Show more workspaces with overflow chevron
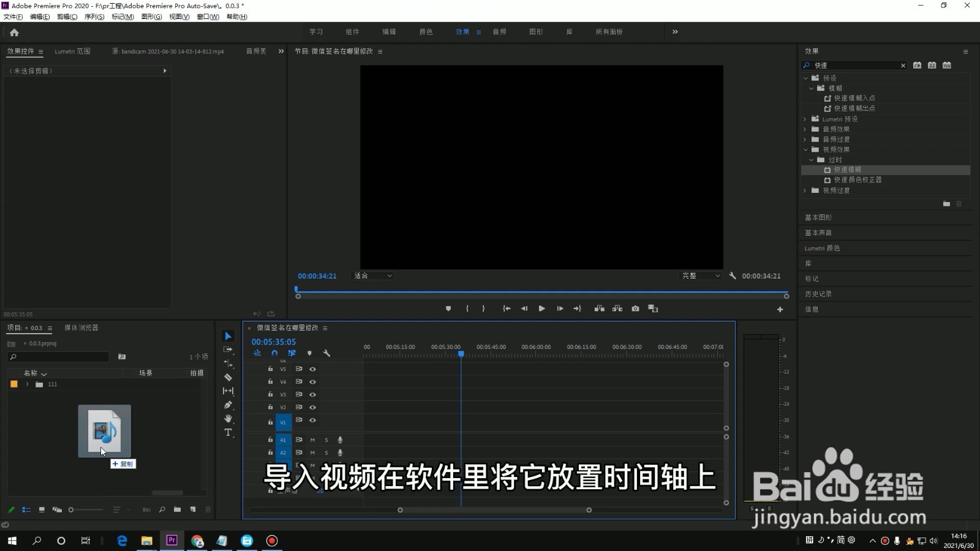This screenshot has height=551, width=980. tap(675, 32)
